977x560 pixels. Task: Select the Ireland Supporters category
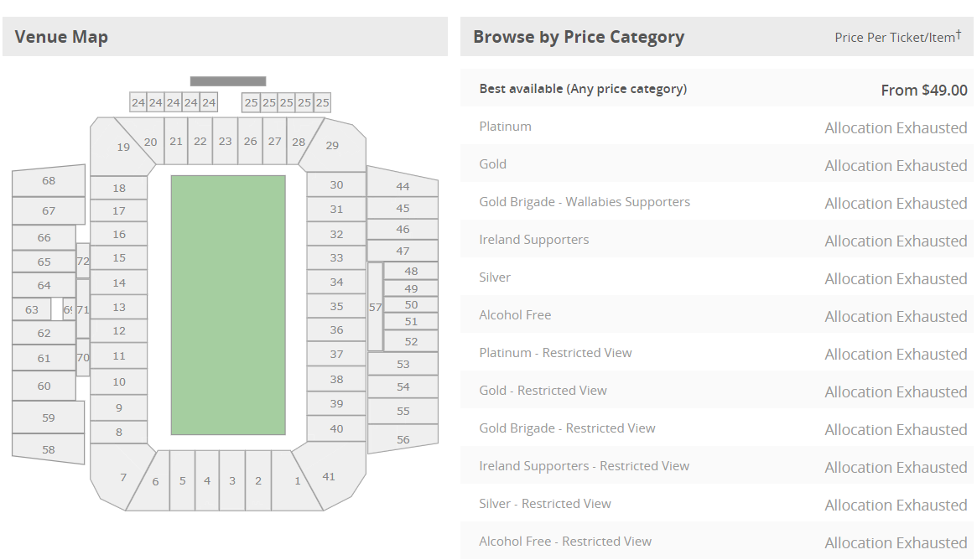[x=716, y=239]
